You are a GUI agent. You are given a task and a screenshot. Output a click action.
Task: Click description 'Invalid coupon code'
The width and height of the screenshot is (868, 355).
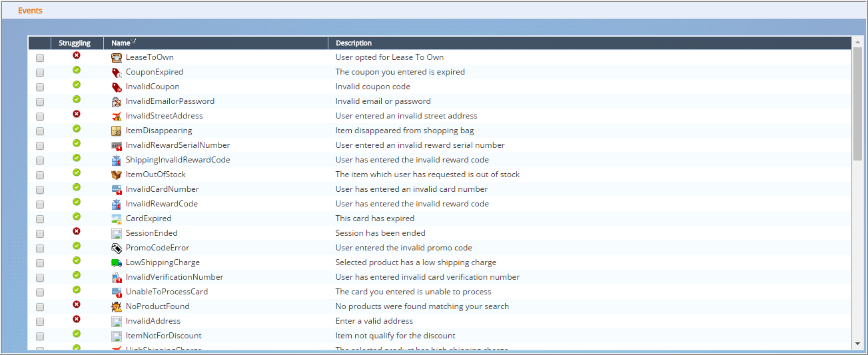coord(373,87)
